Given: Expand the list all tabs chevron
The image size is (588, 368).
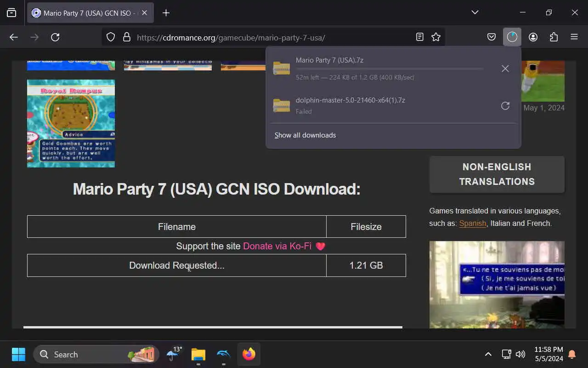Looking at the screenshot, I should click(x=475, y=12).
